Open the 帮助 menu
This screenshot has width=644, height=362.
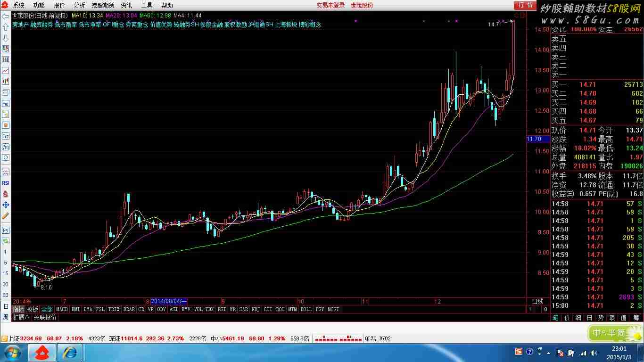(167, 5)
